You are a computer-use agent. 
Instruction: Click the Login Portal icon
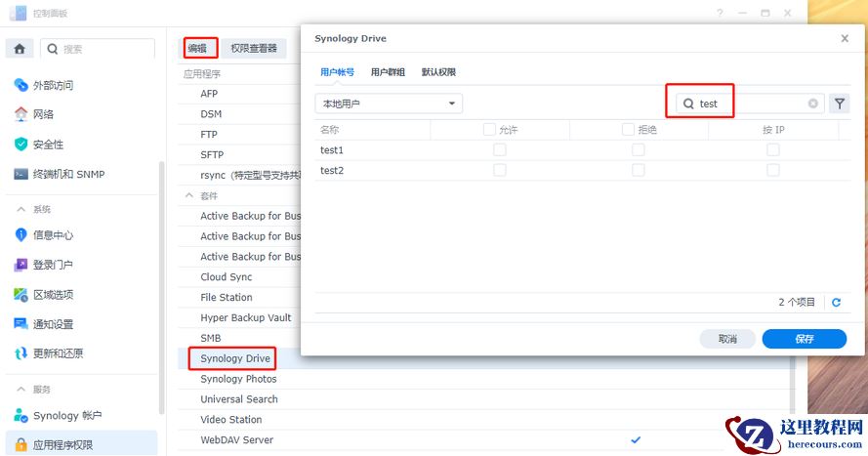pyautogui.click(x=21, y=265)
